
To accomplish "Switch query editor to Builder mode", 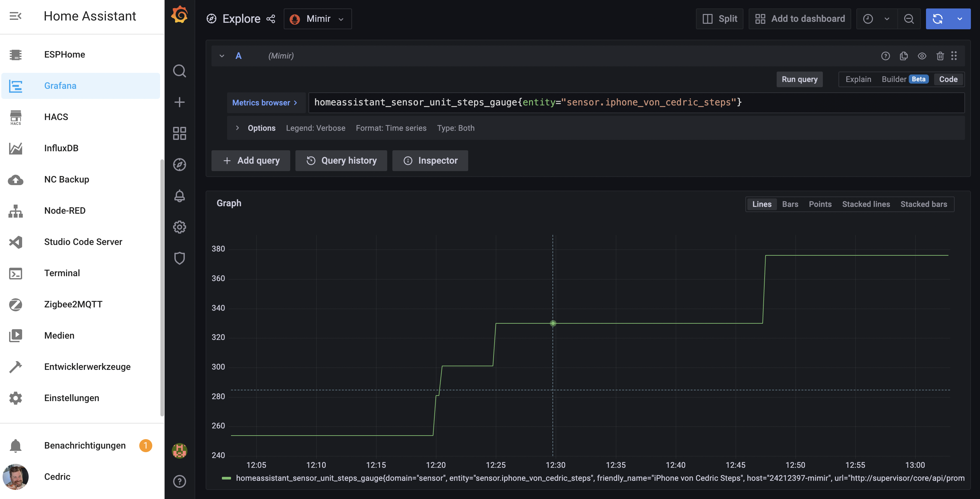I will point(894,79).
